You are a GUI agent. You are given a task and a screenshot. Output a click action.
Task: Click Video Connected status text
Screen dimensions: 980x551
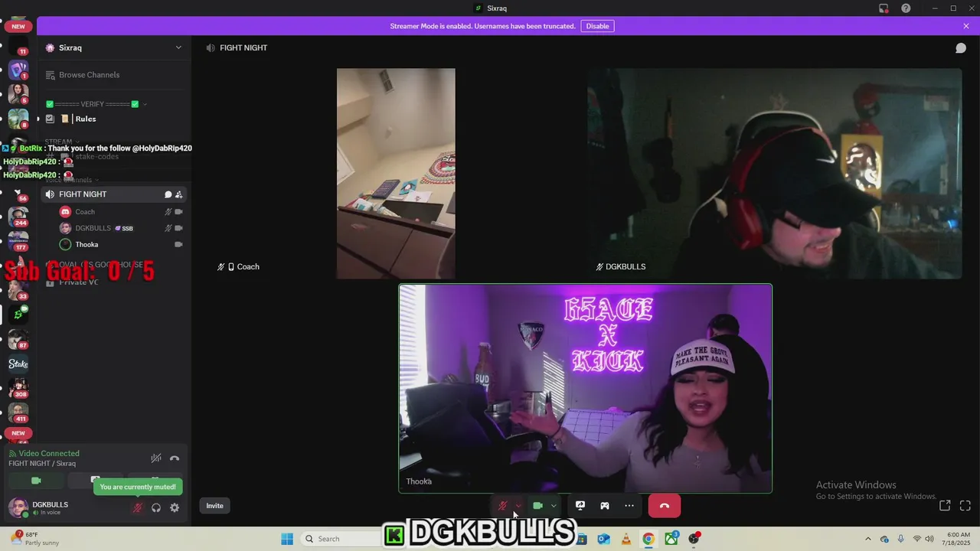(49, 453)
